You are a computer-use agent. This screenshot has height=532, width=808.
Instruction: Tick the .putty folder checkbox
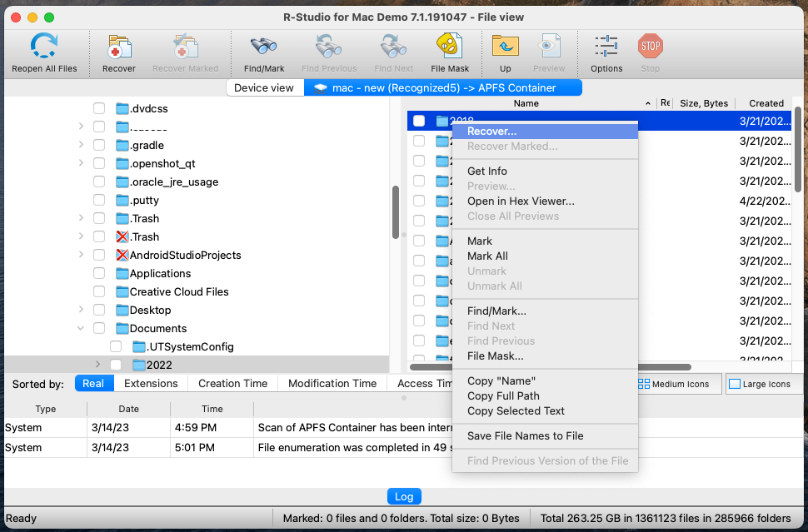point(99,201)
